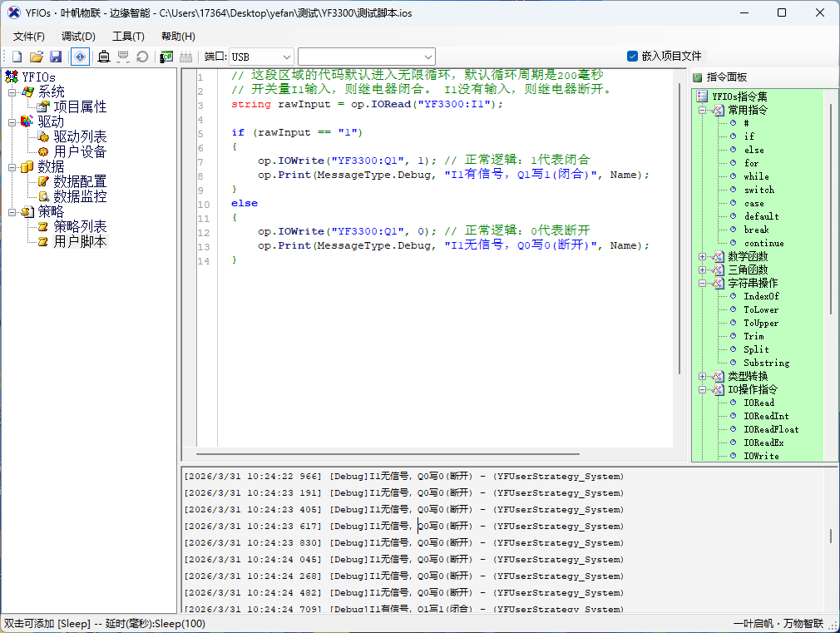Click line 10 else in code editor

click(x=245, y=203)
